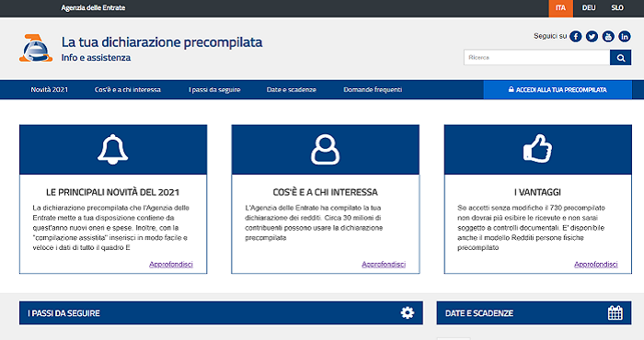Select the ITA language option

560,8
